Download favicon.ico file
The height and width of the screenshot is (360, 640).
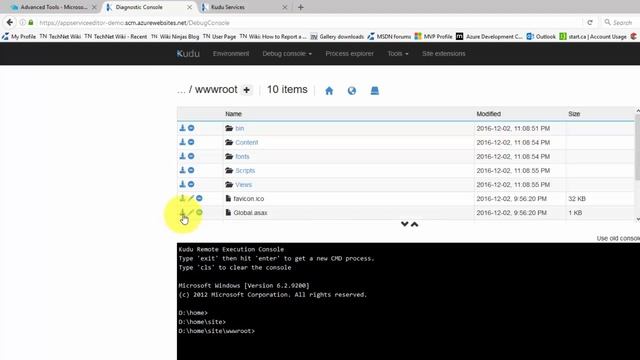182,198
